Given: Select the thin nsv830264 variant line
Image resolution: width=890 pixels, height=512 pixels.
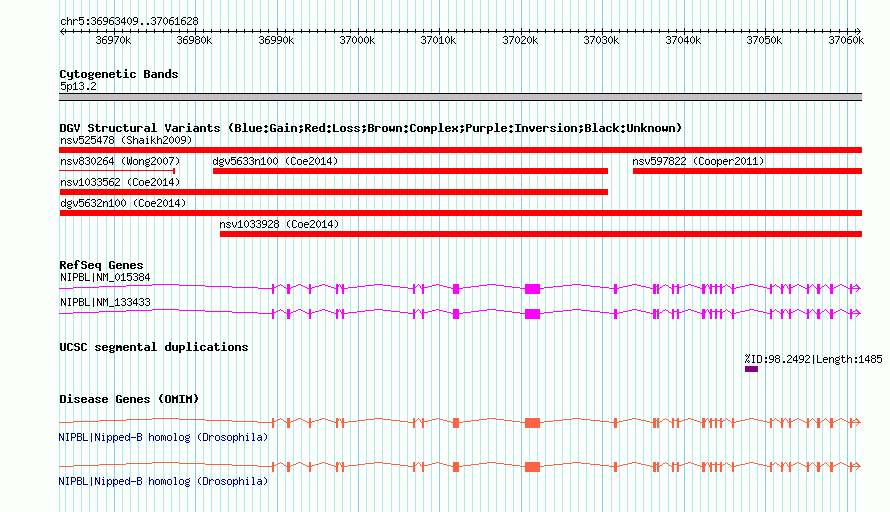Looking at the screenshot, I should point(117,171).
